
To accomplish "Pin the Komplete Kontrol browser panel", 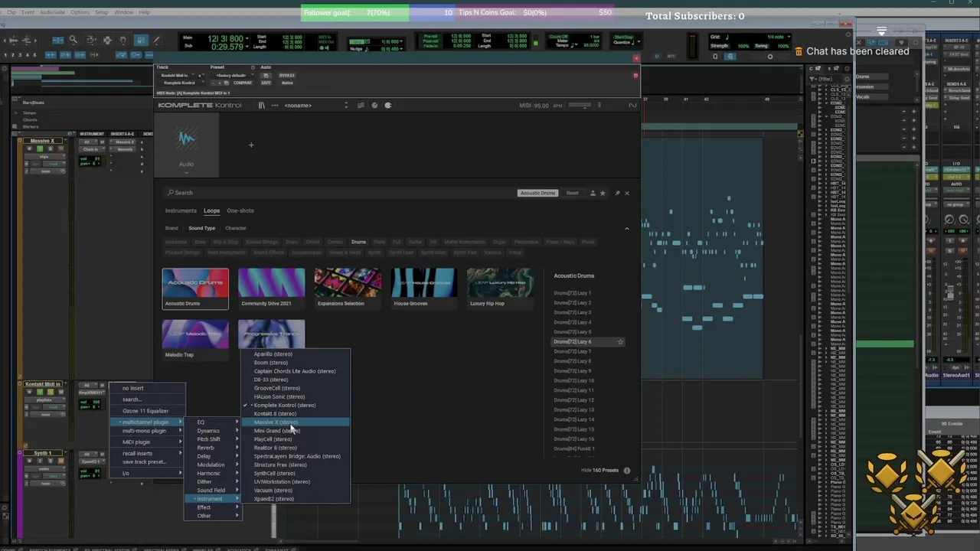I will pyautogui.click(x=617, y=193).
